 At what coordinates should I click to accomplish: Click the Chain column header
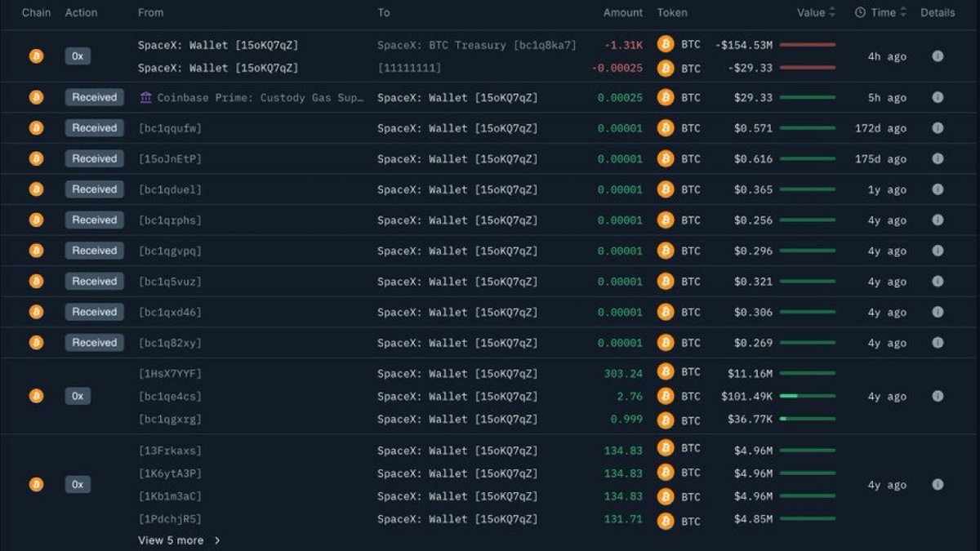pyautogui.click(x=36, y=12)
